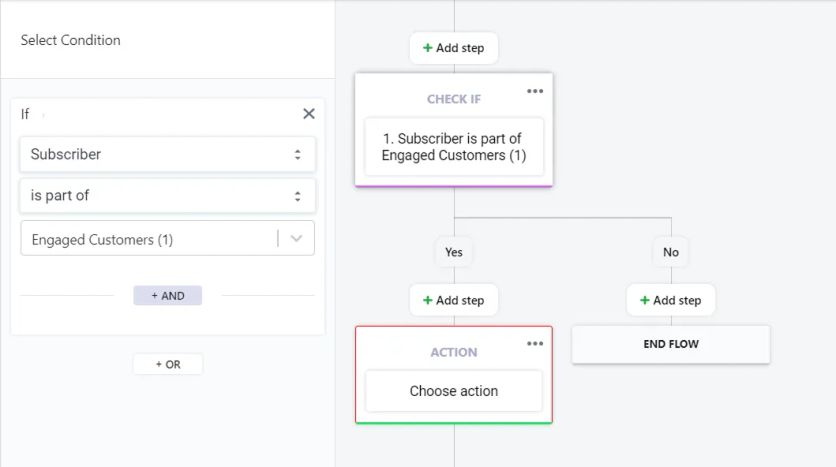Select the 'Subscriber is part of' condition box
Viewport: 836px width, 467px height.
tap(453, 147)
